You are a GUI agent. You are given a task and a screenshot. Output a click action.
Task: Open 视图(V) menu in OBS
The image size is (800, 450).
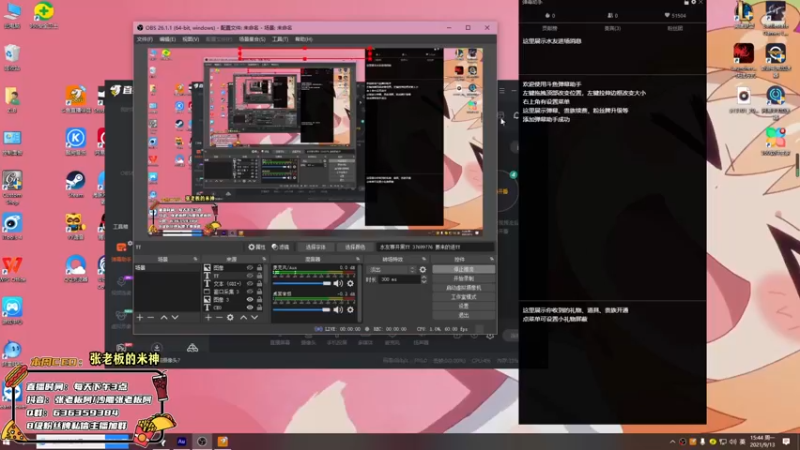(x=190, y=39)
